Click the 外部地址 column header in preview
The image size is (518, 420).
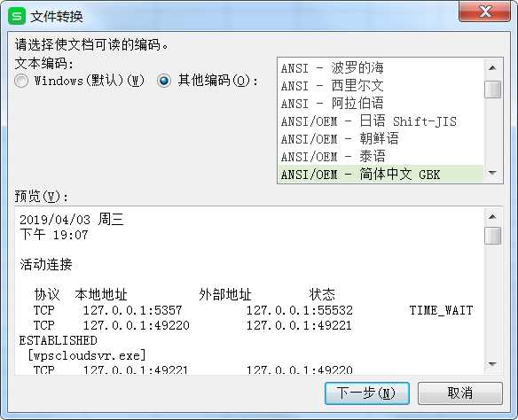pos(225,294)
